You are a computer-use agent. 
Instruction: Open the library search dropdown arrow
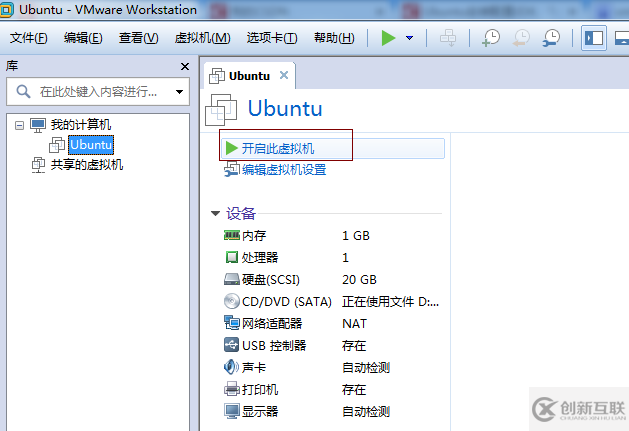[x=179, y=92]
